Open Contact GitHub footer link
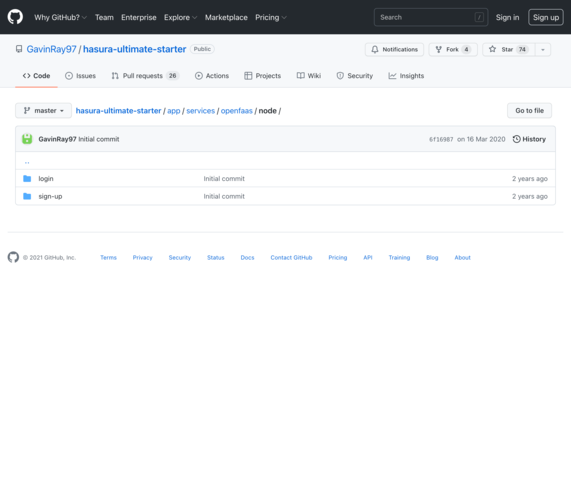The height and width of the screenshot is (480, 571). tap(291, 257)
